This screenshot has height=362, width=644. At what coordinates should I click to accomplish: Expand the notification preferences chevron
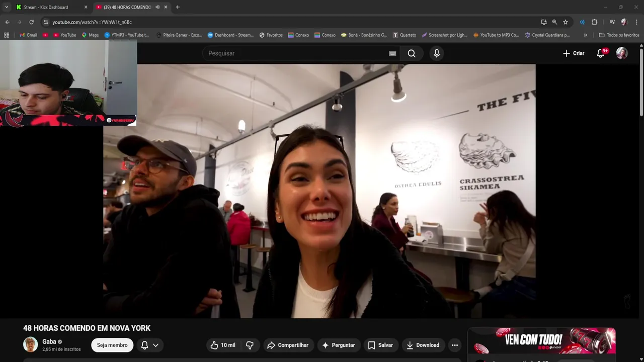tap(155, 345)
